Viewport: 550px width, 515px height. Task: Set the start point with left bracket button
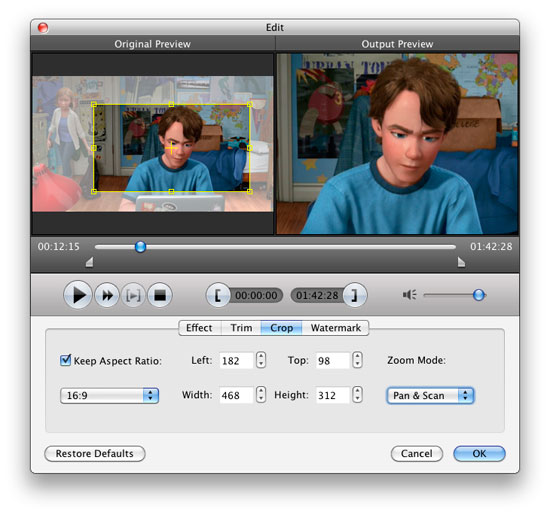pos(217,295)
